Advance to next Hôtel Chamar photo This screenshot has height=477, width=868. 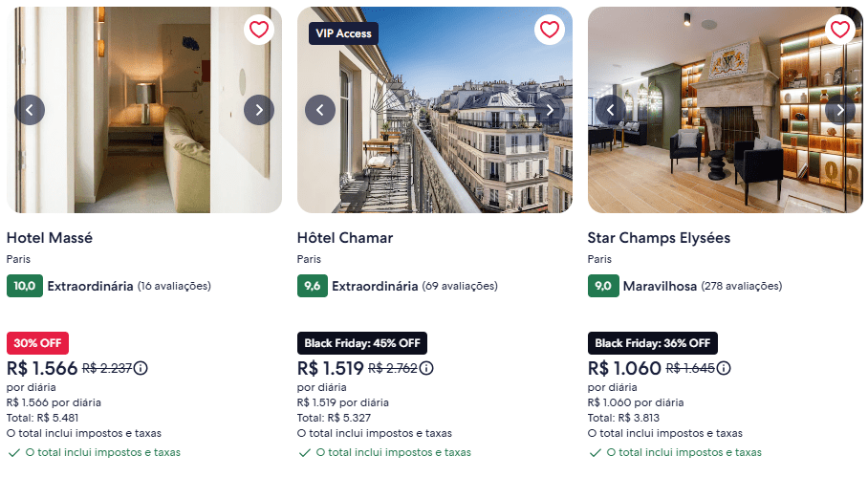[550, 110]
